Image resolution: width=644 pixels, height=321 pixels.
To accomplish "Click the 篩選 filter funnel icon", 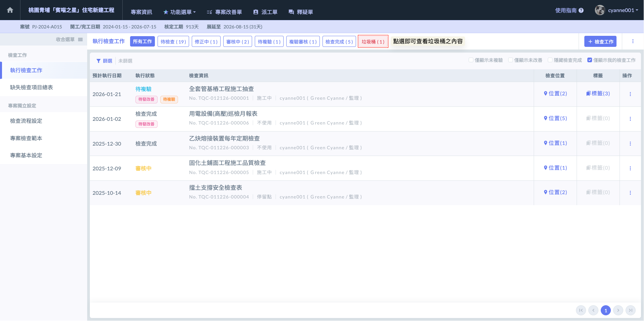I will click(x=99, y=61).
